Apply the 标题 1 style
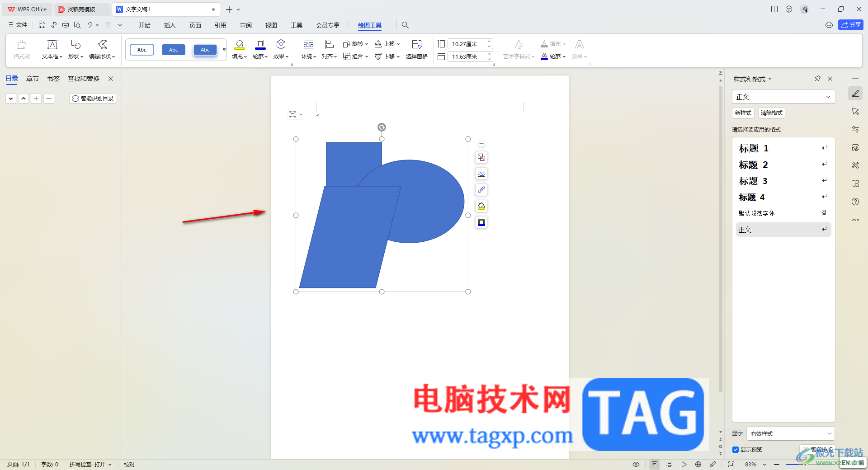 tap(783, 148)
